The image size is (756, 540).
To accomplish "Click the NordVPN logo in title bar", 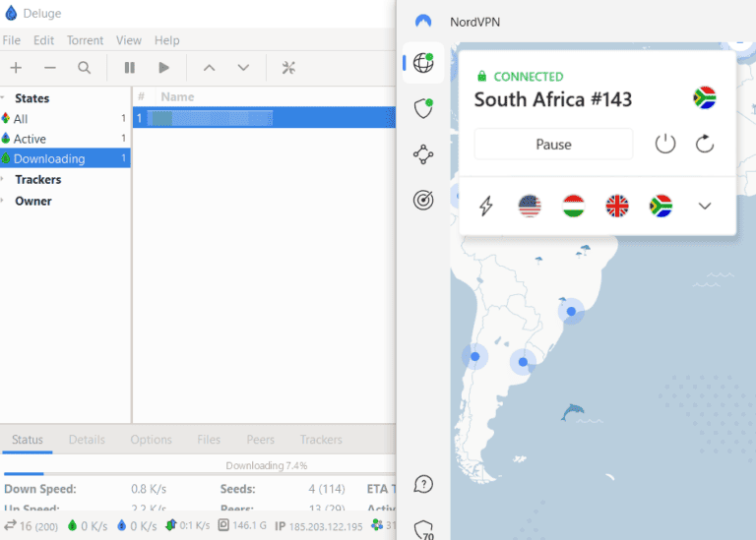I will (423, 21).
